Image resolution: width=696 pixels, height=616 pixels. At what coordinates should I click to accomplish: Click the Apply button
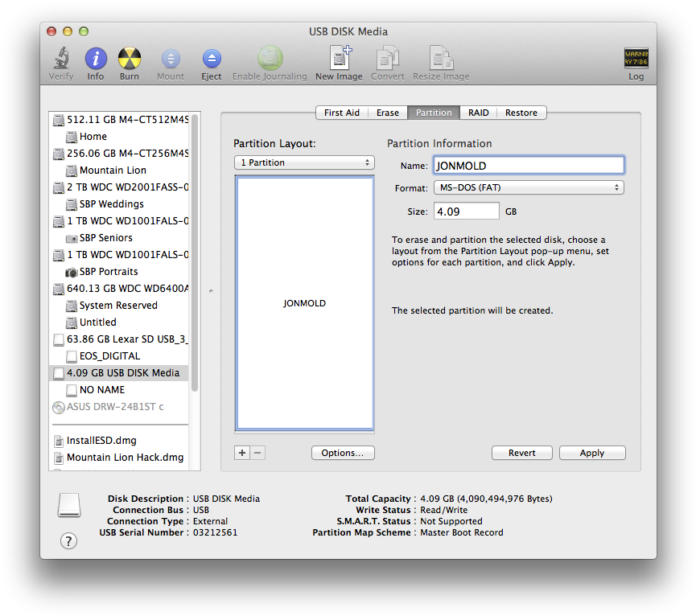point(592,453)
